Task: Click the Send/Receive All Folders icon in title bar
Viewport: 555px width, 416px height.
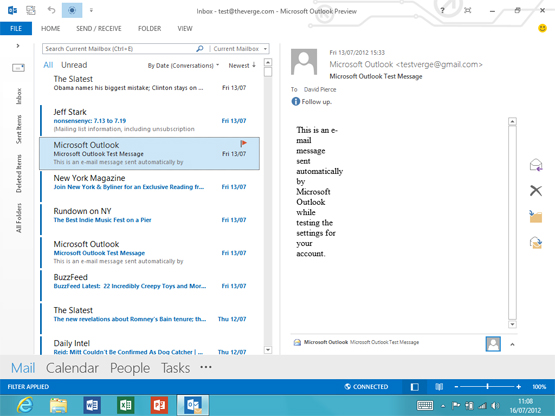Action: pyautogui.click(x=31, y=10)
